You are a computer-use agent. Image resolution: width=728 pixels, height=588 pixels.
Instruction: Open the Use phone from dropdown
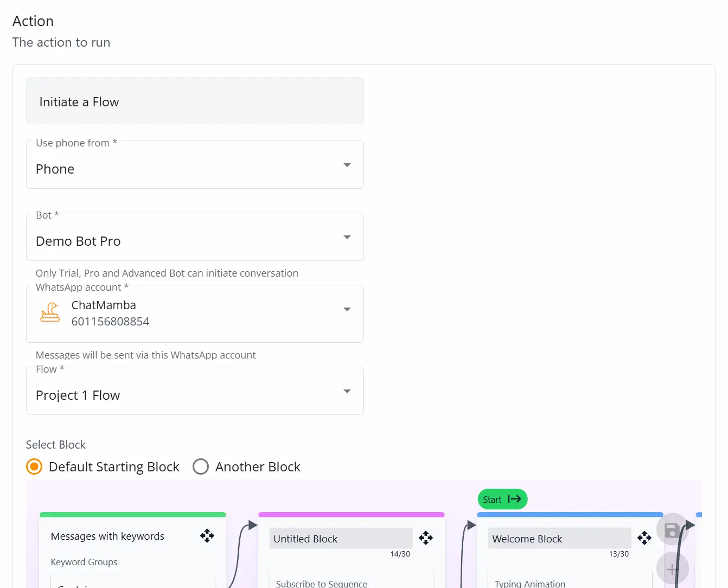(347, 165)
